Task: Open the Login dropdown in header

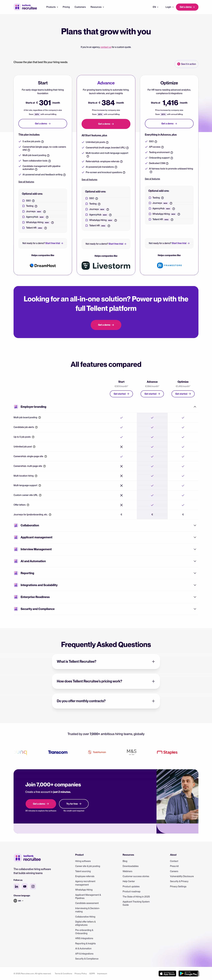Action: [x=169, y=7]
